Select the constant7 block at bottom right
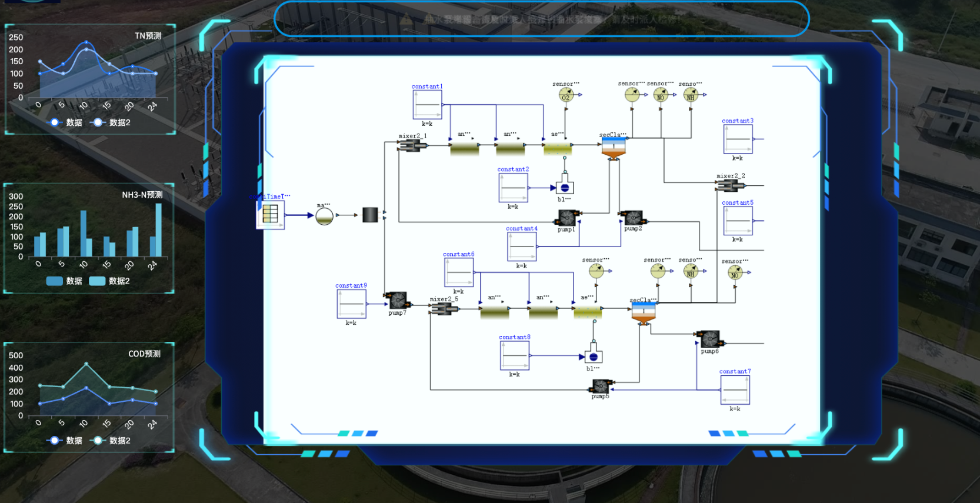This screenshot has height=503, width=980. [x=735, y=390]
